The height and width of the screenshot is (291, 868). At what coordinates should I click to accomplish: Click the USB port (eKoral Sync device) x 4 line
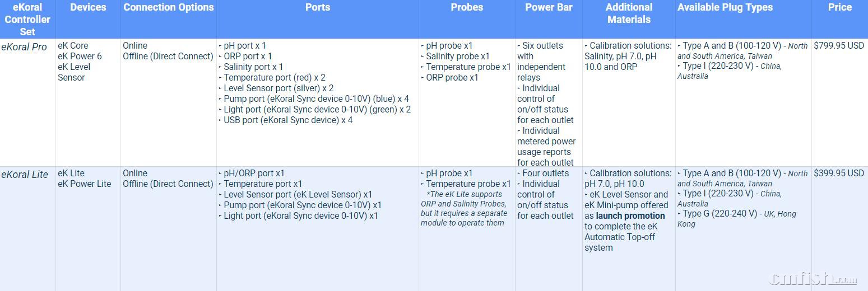288,120
